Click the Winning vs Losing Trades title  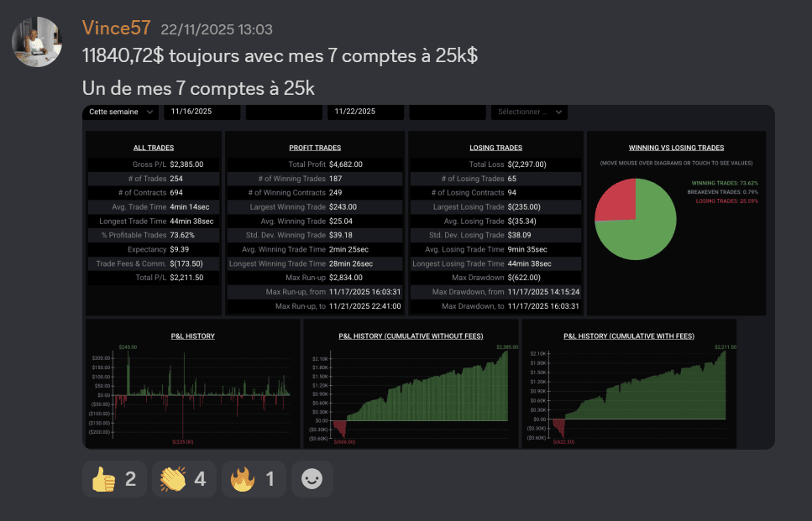676,148
